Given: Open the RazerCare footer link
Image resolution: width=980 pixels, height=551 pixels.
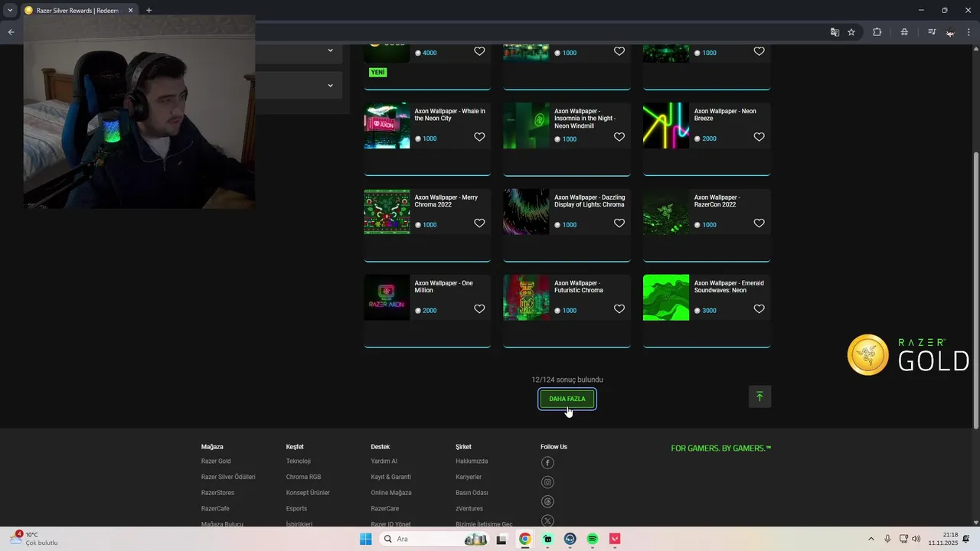Looking at the screenshot, I should 385,509.
